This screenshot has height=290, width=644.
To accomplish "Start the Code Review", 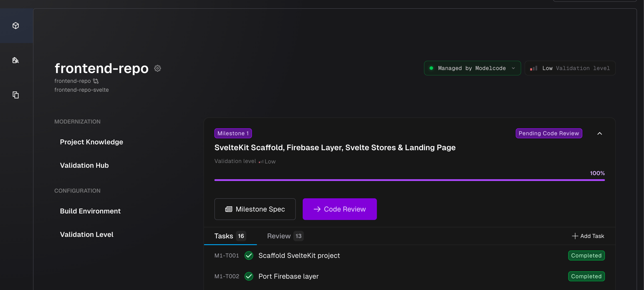I will click(x=340, y=209).
